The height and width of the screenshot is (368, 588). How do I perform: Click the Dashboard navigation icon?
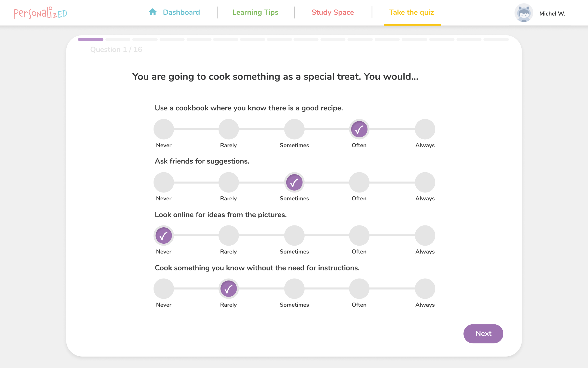pos(154,12)
